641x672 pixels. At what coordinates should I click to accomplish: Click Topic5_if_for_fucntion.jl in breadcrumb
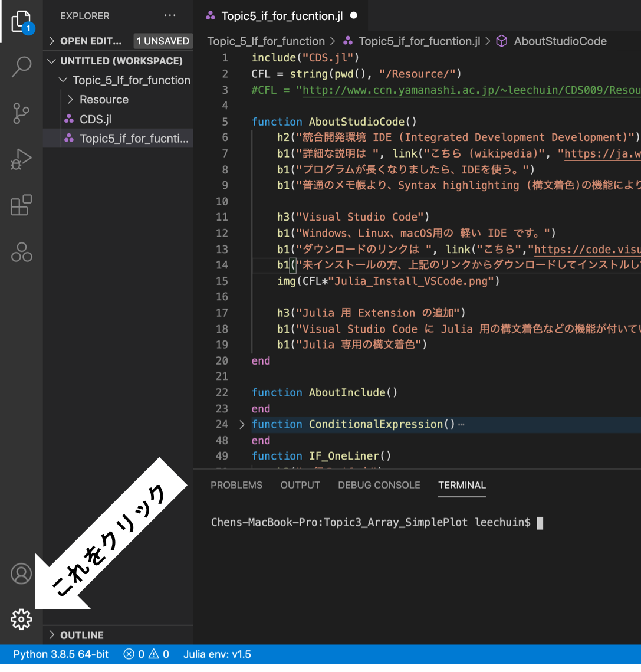419,41
